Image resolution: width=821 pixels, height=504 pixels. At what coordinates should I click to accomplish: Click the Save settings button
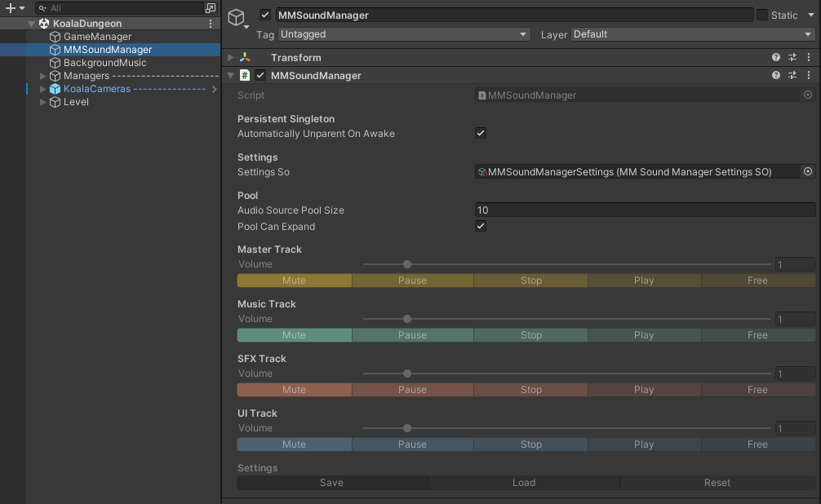tap(332, 483)
